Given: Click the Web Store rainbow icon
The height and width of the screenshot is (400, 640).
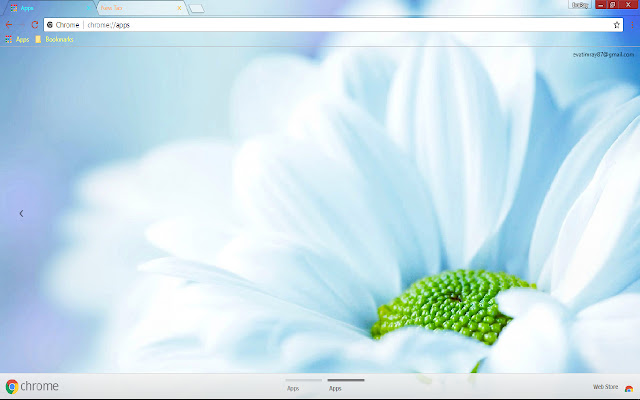Looking at the screenshot, I should point(629,388).
